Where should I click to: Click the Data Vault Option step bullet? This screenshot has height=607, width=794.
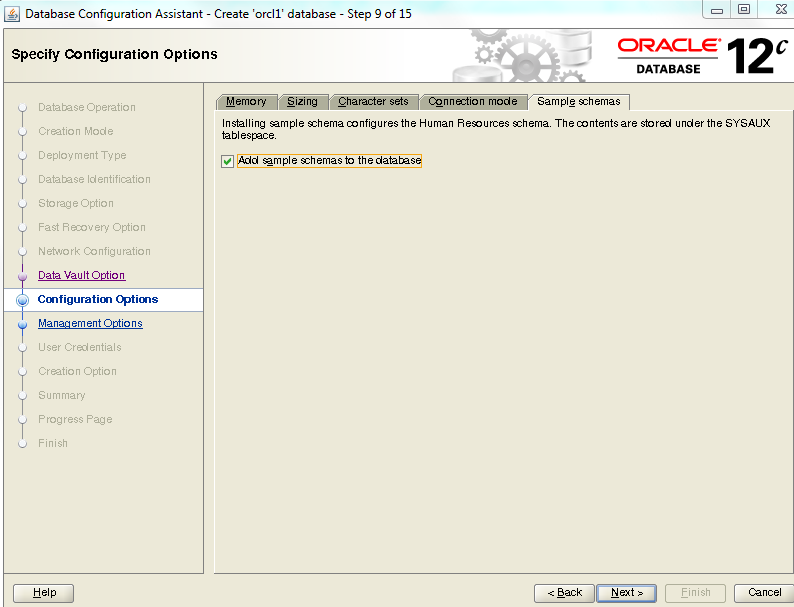(22, 276)
